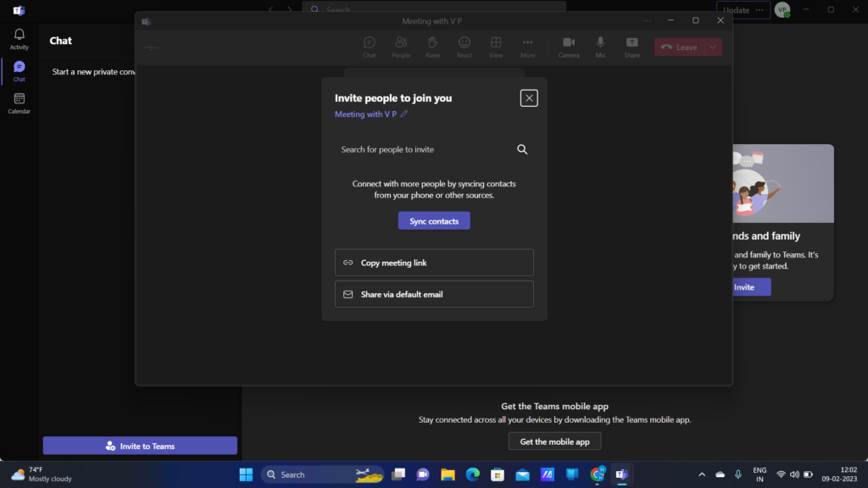Open More meeting actions
Viewport: 868px width, 488px height.
527,47
